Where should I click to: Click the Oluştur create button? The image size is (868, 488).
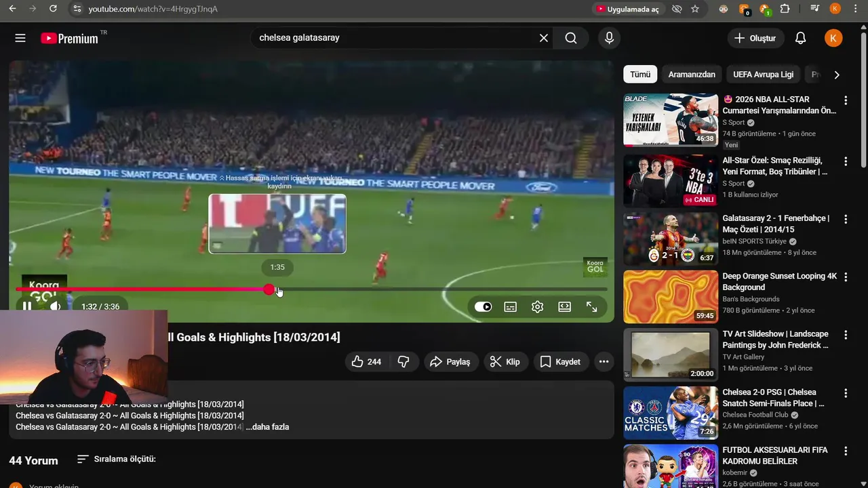755,38
